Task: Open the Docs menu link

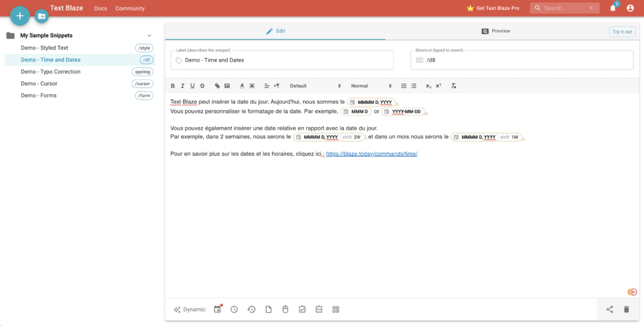Action: 101,8
